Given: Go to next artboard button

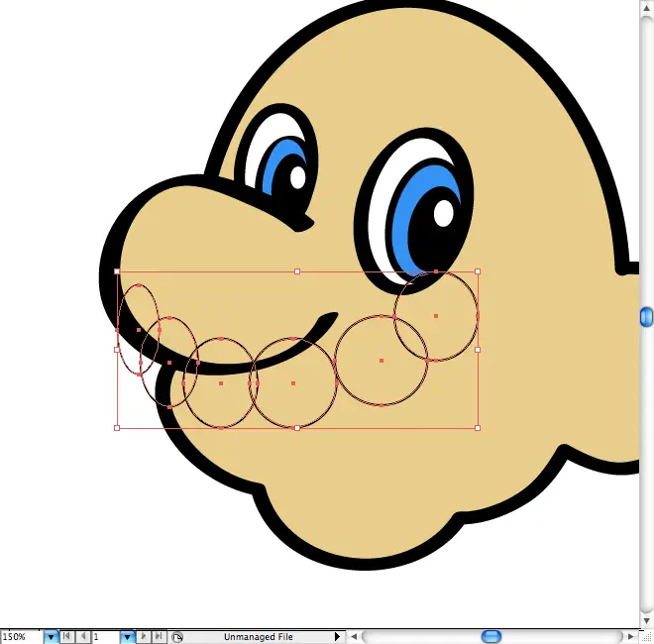Looking at the screenshot, I should click(x=143, y=636).
